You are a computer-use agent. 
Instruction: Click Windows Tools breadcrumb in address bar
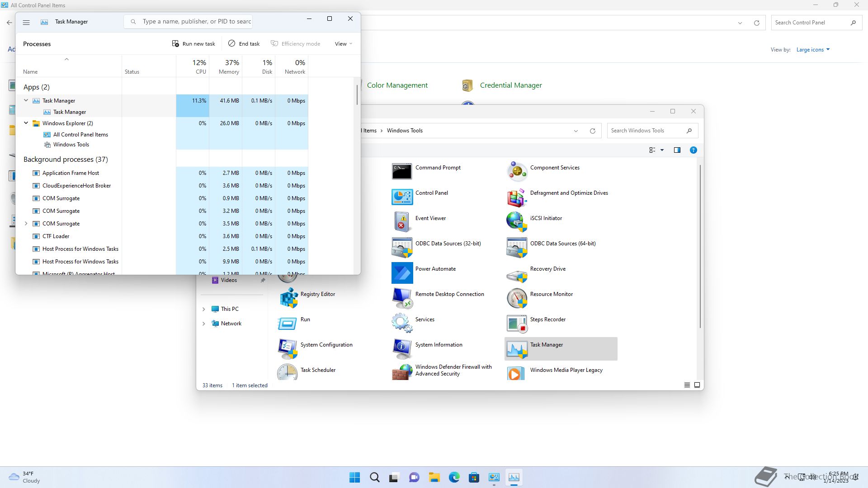pos(405,131)
